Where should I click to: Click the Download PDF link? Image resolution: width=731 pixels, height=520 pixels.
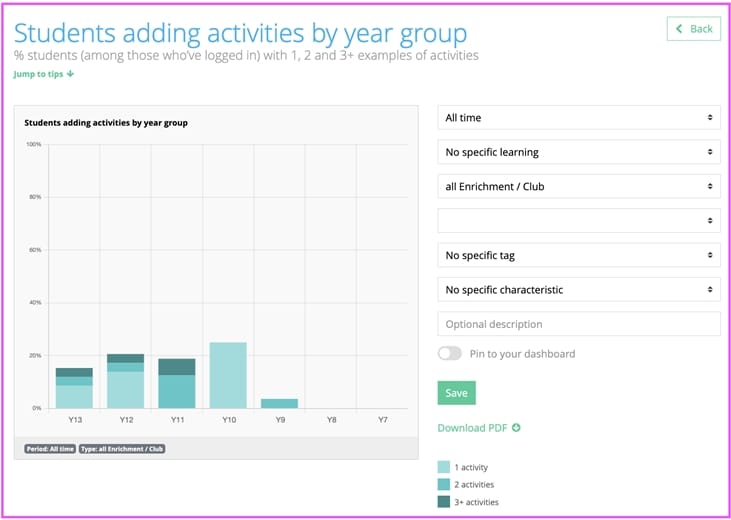tap(479, 428)
